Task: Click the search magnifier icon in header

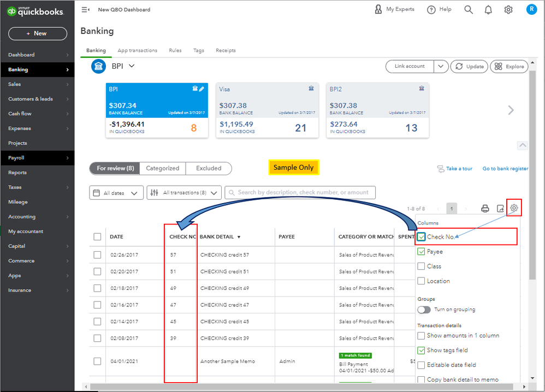Action: point(469,10)
